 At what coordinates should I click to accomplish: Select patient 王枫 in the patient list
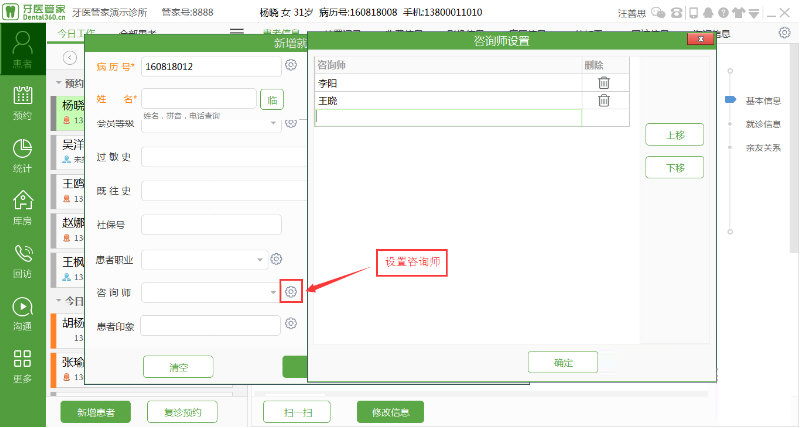[x=68, y=269]
